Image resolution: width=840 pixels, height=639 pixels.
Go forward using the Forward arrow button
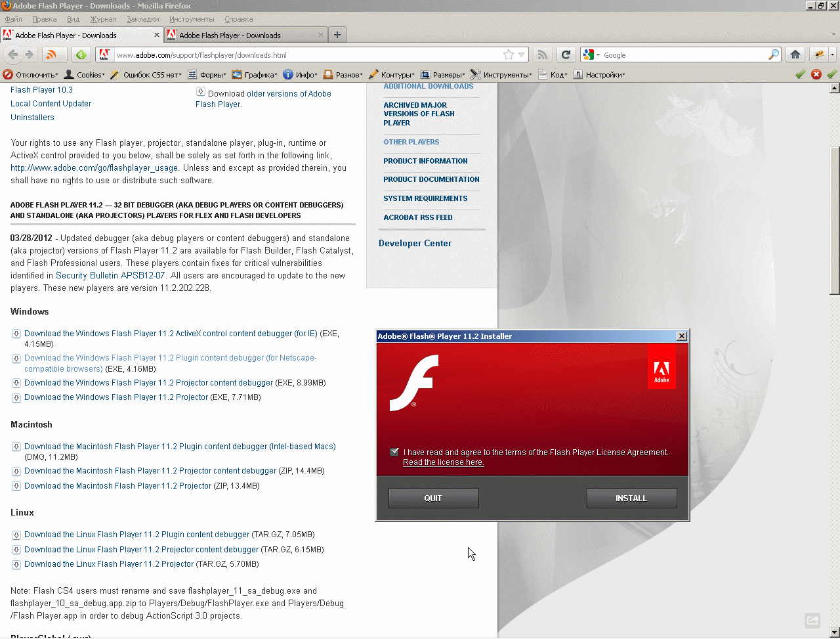(x=29, y=55)
